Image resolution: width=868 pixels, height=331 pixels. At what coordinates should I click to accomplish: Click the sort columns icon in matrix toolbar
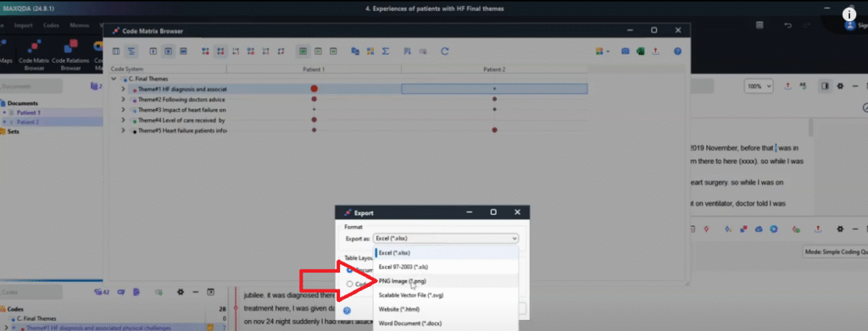click(408, 52)
